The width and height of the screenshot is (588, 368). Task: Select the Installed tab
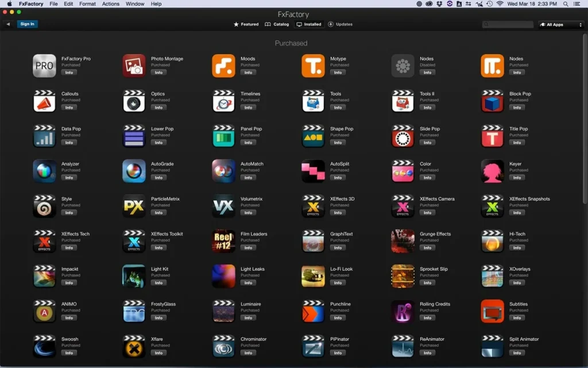click(x=308, y=24)
